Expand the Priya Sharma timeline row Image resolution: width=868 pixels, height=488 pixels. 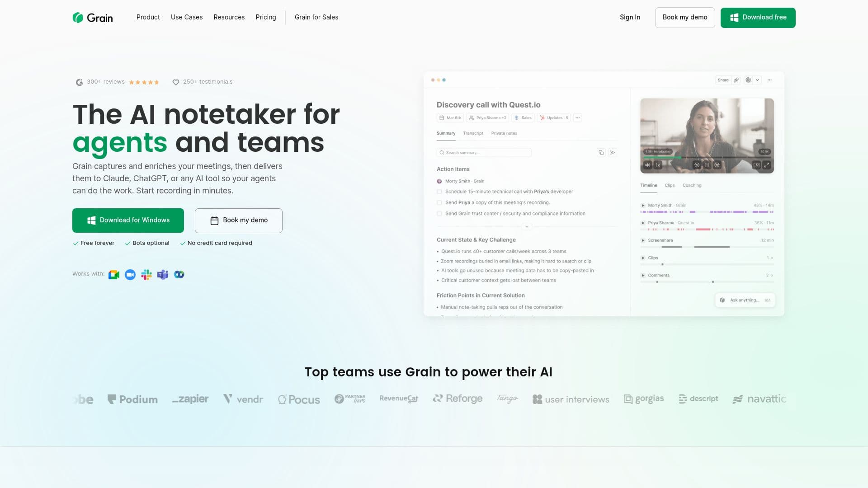(x=643, y=223)
